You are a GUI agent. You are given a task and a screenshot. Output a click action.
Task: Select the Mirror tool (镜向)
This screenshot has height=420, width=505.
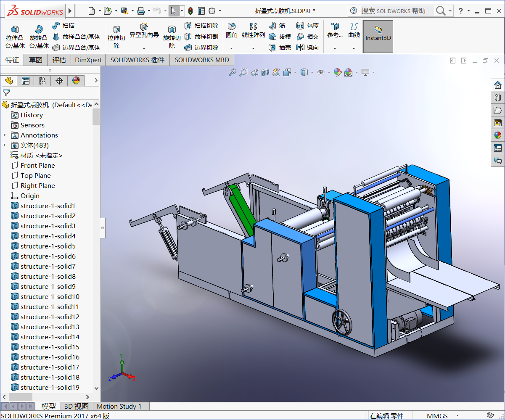[x=308, y=48]
